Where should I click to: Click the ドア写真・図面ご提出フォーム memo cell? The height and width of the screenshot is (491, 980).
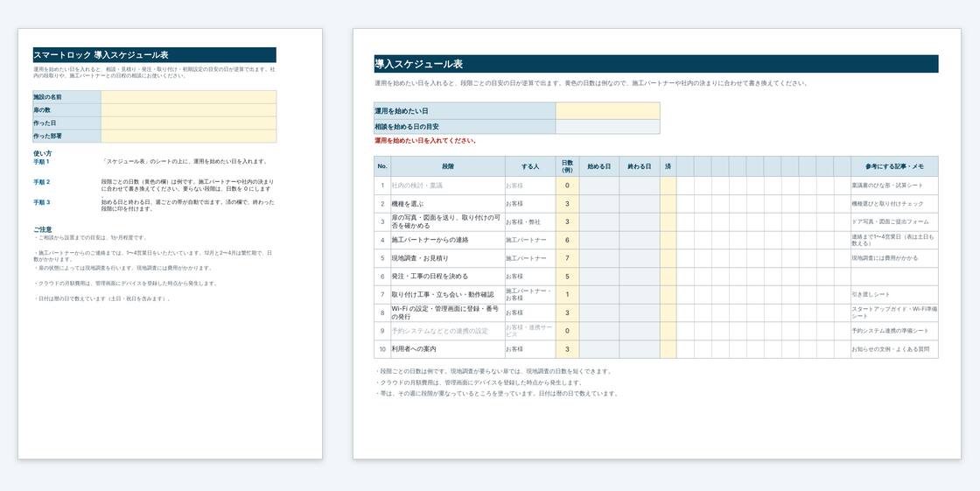click(x=894, y=222)
